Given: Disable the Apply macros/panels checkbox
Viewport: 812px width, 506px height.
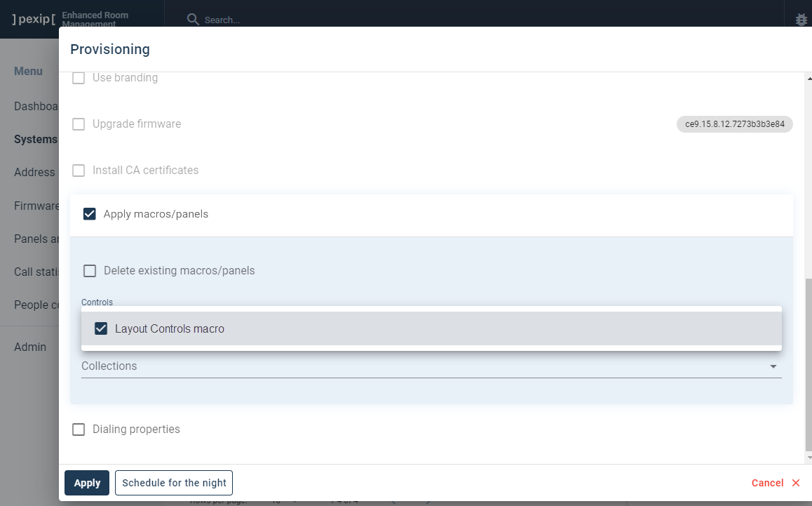Looking at the screenshot, I should click(90, 214).
